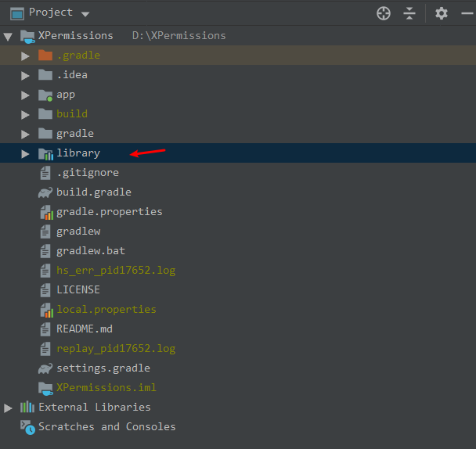Click the gradle.properties file icon
Image resolution: width=476 pixels, height=449 pixels.
pos(47,212)
